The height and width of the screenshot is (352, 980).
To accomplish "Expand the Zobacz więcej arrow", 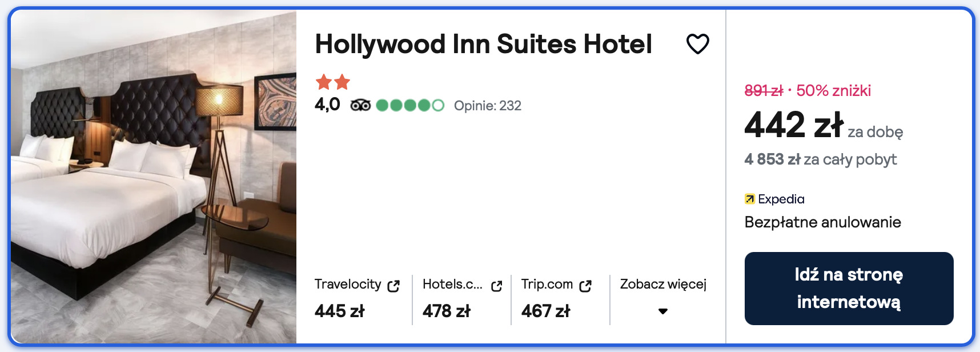I will [662, 311].
